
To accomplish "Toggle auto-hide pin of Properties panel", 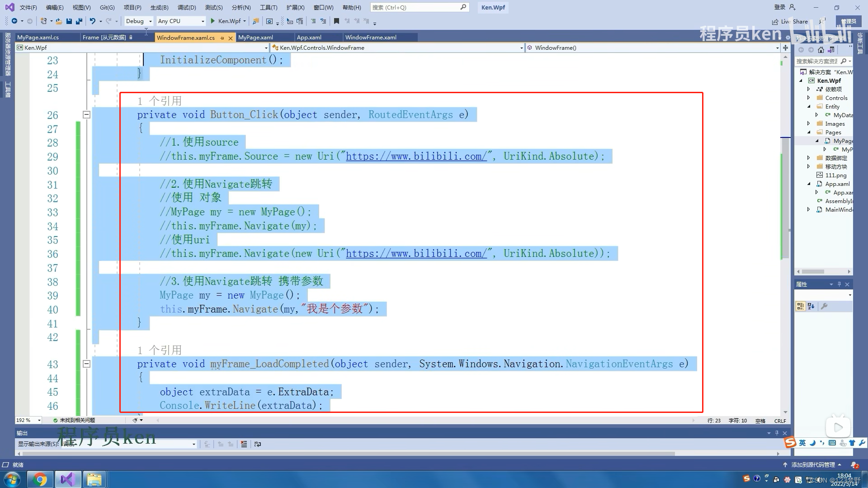I will coord(839,284).
